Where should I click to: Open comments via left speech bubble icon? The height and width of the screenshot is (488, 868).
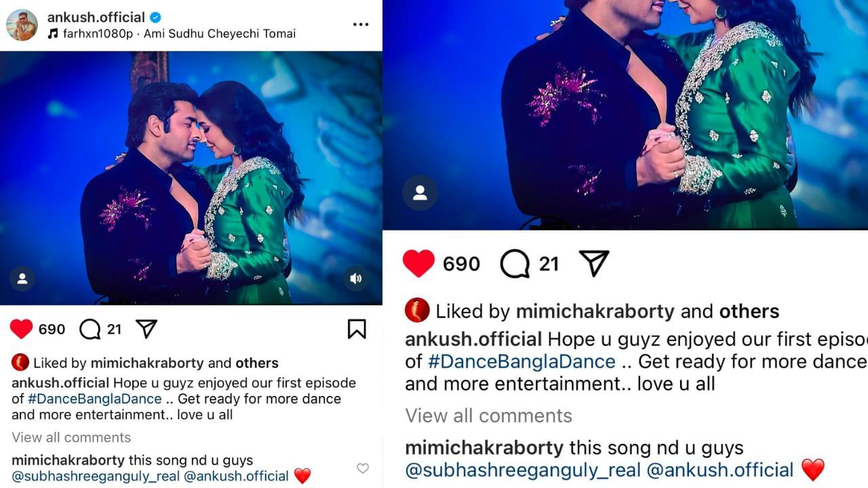click(90, 329)
